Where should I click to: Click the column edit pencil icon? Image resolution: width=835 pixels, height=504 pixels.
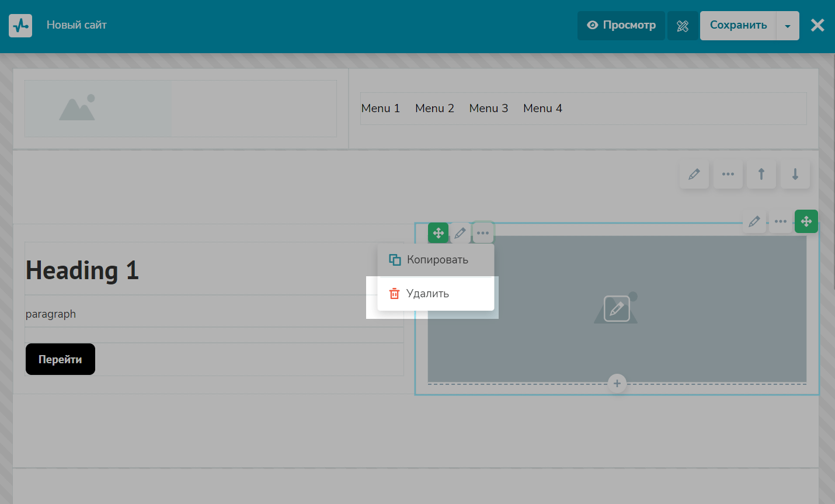754,221
